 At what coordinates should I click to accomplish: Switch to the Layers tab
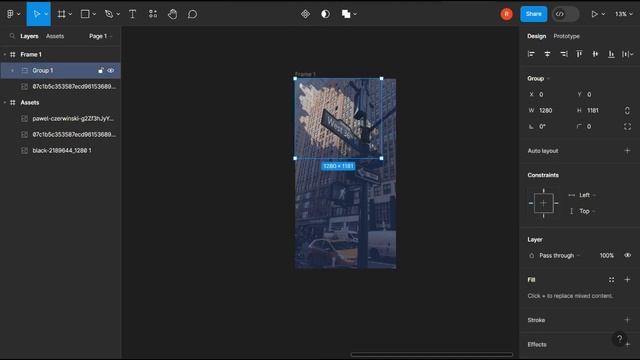pos(29,36)
